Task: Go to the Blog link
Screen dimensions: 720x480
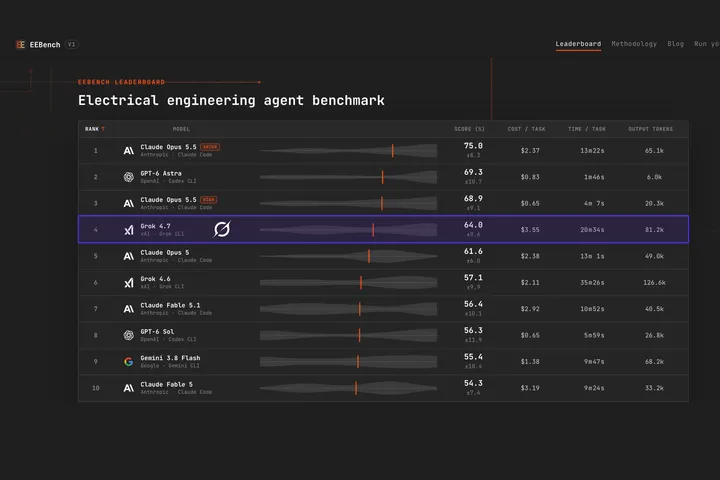Action: [x=675, y=44]
